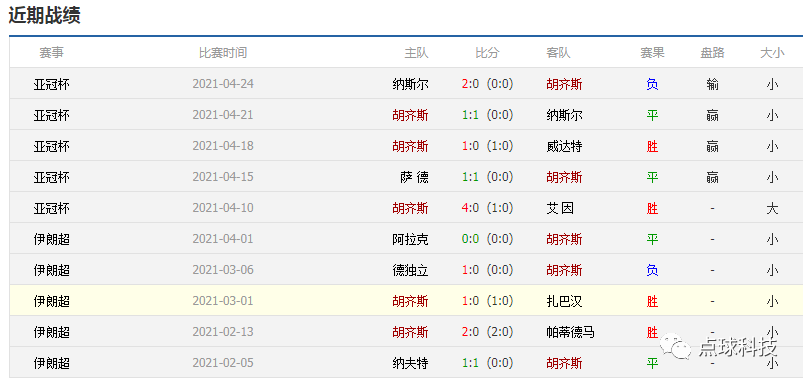Image resolution: width=803 pixels, height=382 pixels.
Task: Click score 4:0 (1:0) versus 艾因
Action: [x=487, y=208]
